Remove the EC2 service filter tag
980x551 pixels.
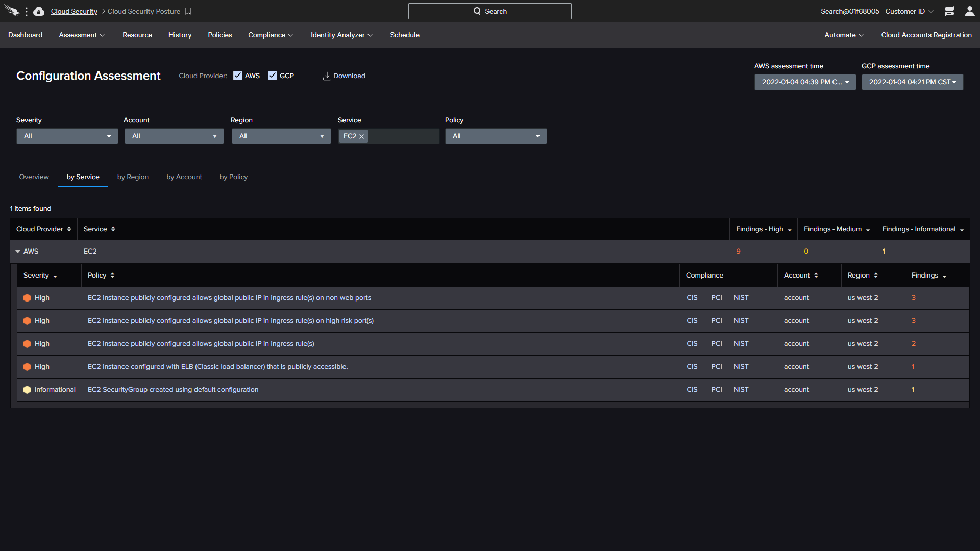[361, 136]
